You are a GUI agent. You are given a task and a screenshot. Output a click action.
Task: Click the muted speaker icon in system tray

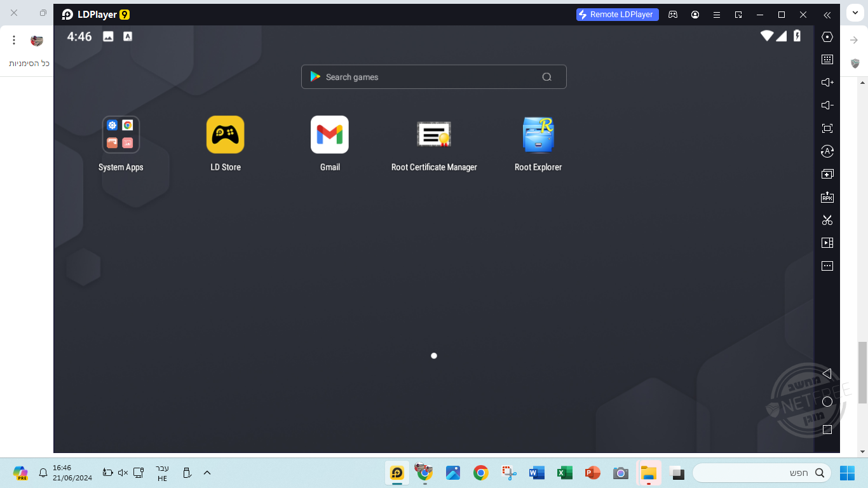(x=123, y=473)
